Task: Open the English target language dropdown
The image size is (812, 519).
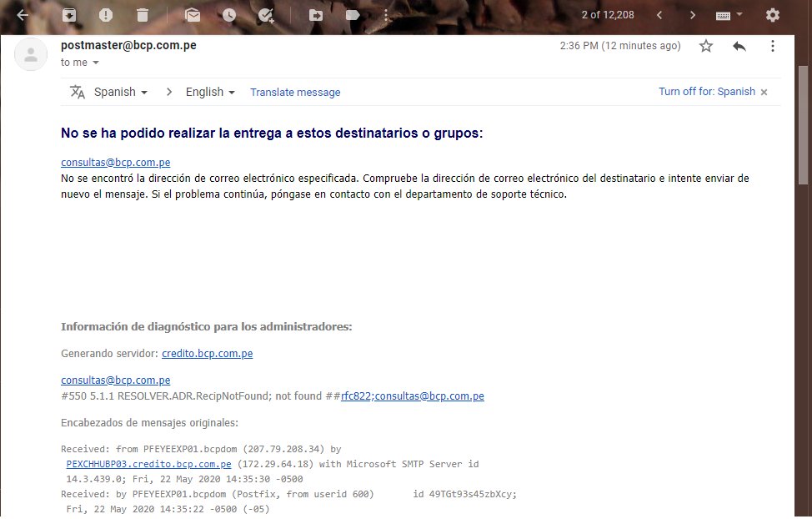Action: coord(210,92)
